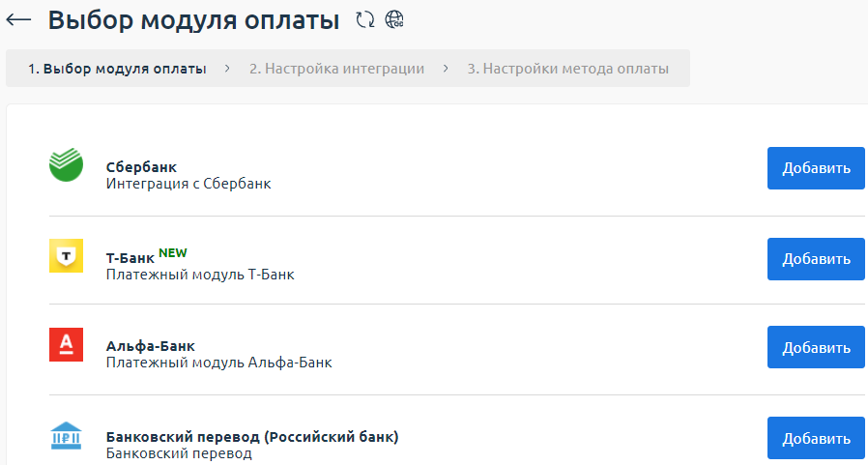Select step 1 Выбор модуля оплаты

click(x=117, y=69)
